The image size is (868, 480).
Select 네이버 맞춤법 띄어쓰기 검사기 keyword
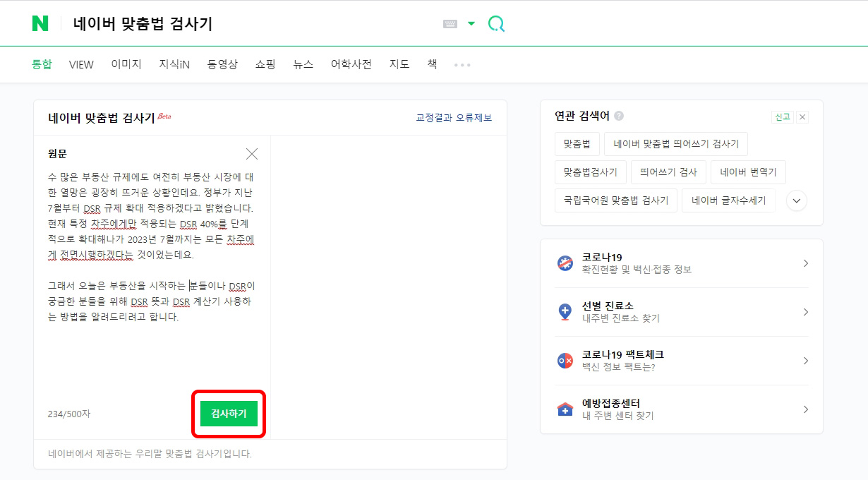tap(676, 144)
